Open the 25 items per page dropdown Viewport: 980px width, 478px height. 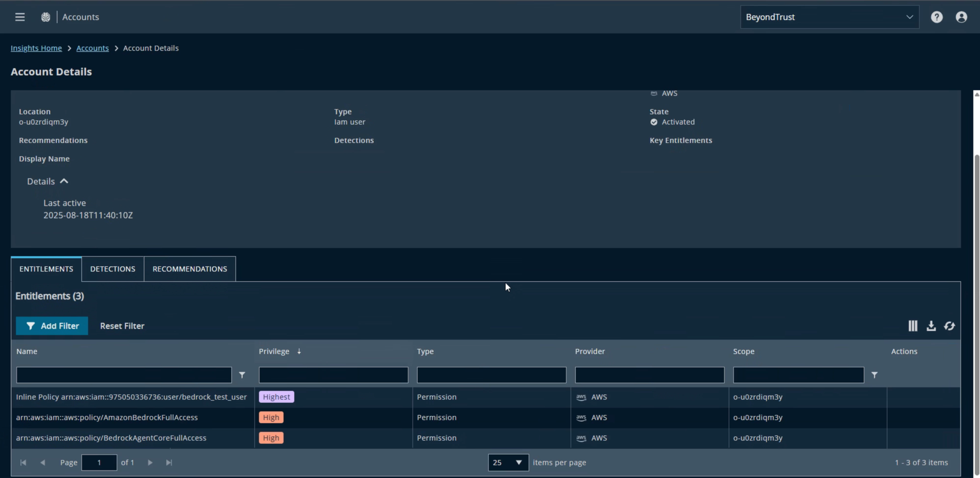click(508, 462)
